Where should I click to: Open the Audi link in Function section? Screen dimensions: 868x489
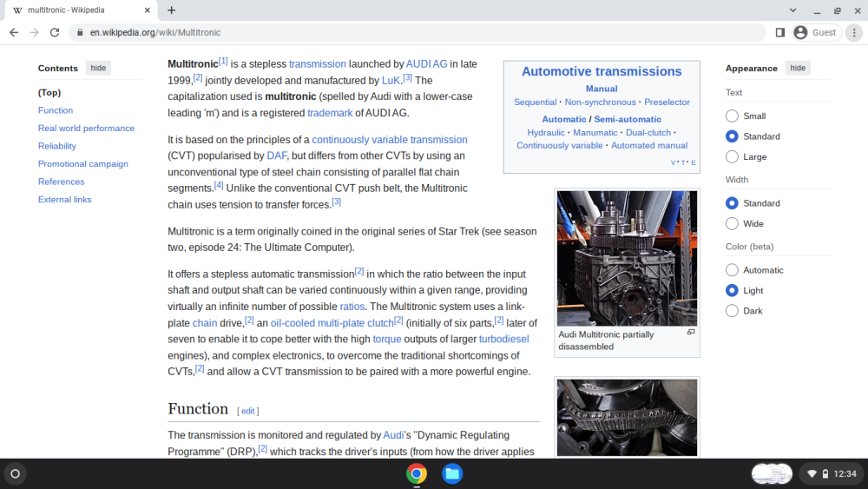pos(393,435)
